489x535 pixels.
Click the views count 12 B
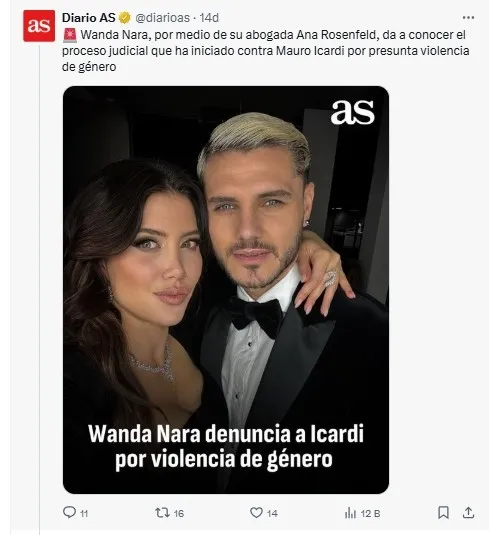pyautogui.click(x=370, y=514)
